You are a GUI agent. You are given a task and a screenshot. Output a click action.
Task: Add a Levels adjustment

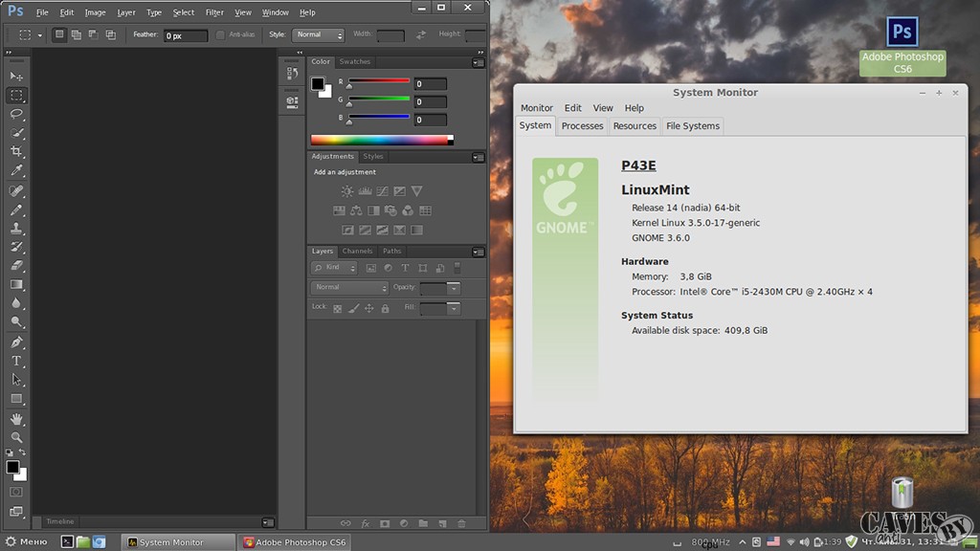tap(365, 191)
